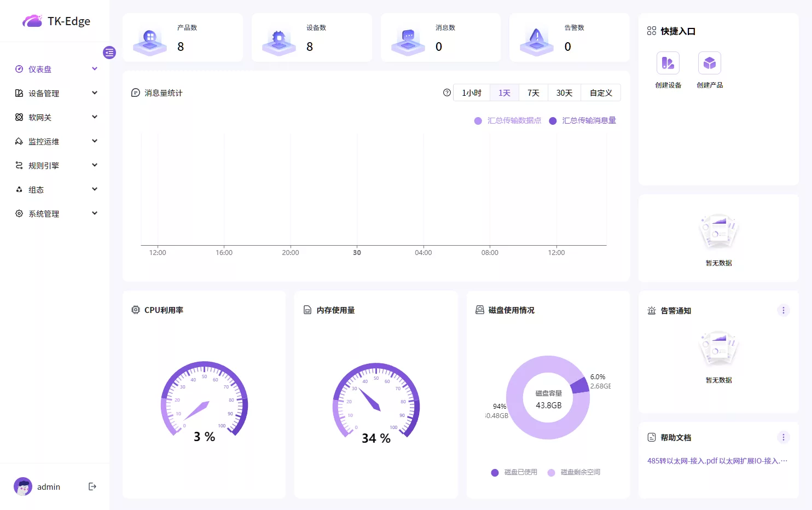Open the alarm notification more options menu
Viewport: 812px width, 510px height.
(x=783, y=311)
